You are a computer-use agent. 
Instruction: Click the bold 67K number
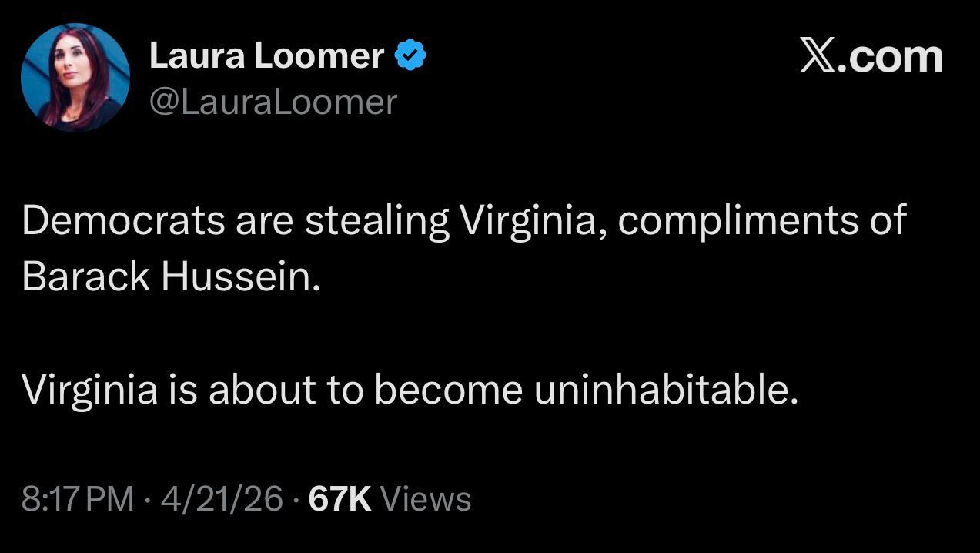[x=340, y=499]
